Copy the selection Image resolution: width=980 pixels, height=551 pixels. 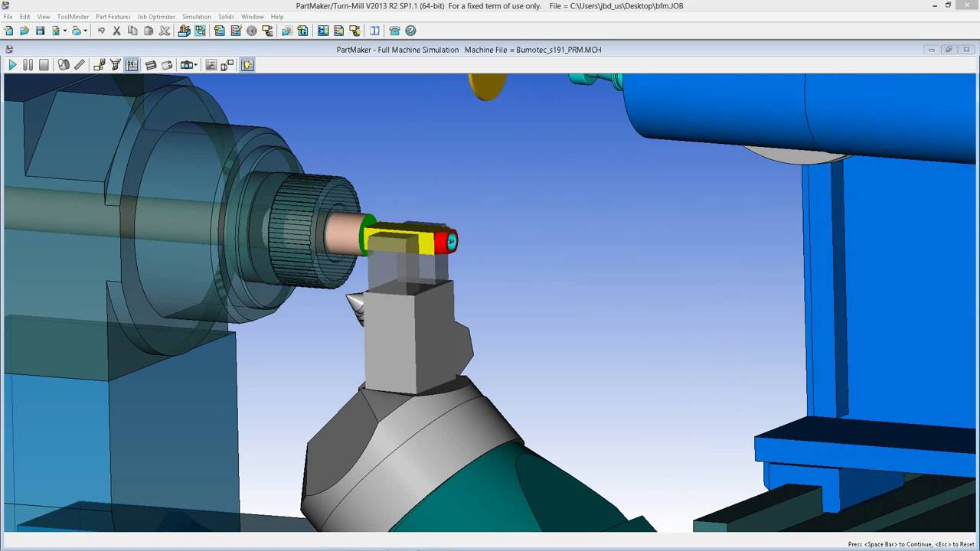click(132, 31)
